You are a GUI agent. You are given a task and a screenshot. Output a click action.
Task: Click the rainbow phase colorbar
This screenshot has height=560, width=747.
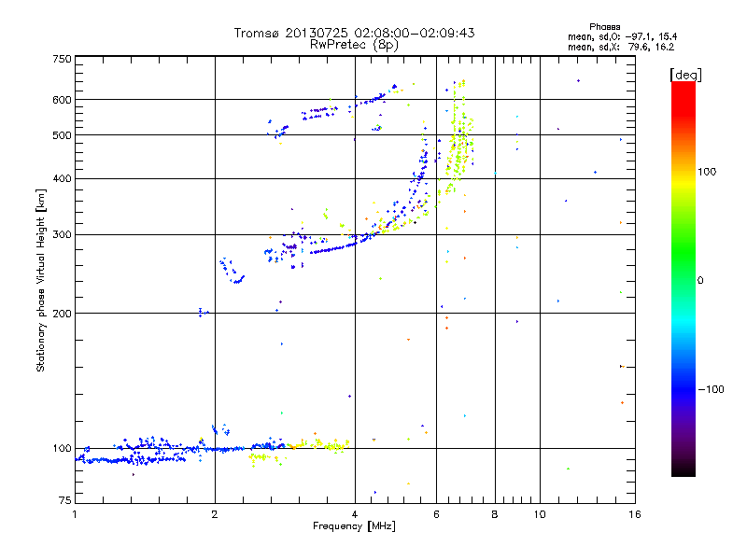(x=684, y=279)
